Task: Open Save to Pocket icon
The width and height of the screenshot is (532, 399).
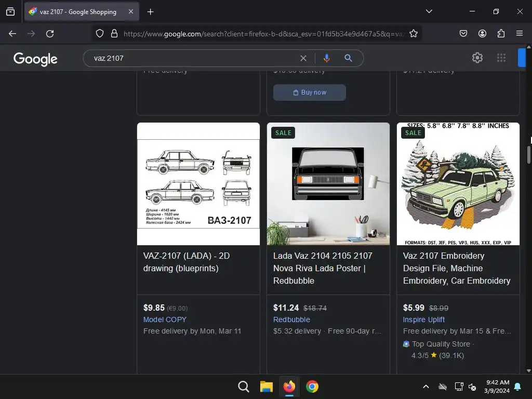Action: point(463,34)
